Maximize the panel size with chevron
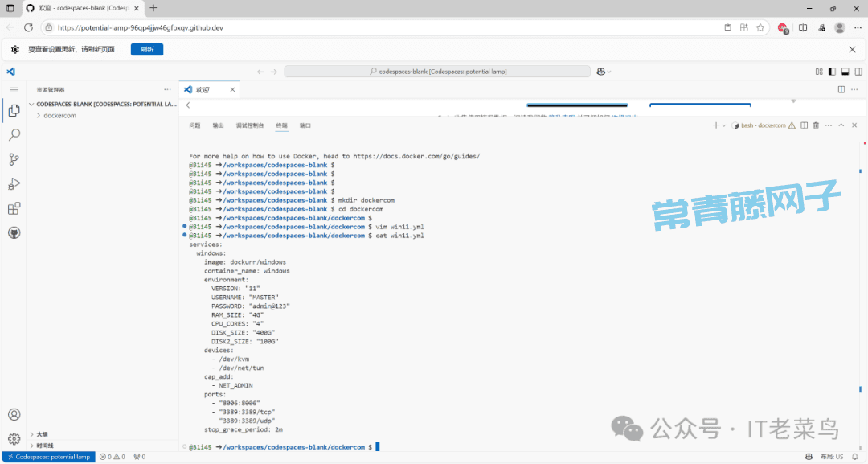868x464 pixels. (x=841, y=125)
